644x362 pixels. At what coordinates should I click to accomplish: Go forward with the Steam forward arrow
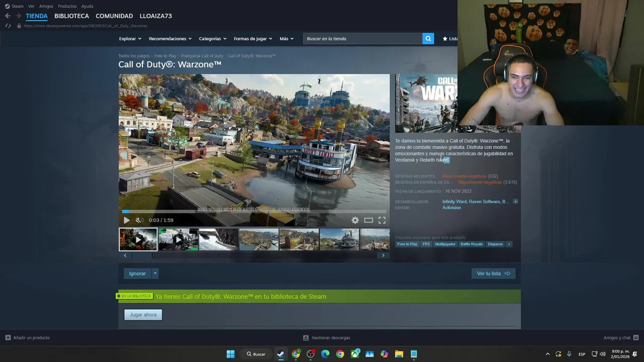(x=18, y=16)
